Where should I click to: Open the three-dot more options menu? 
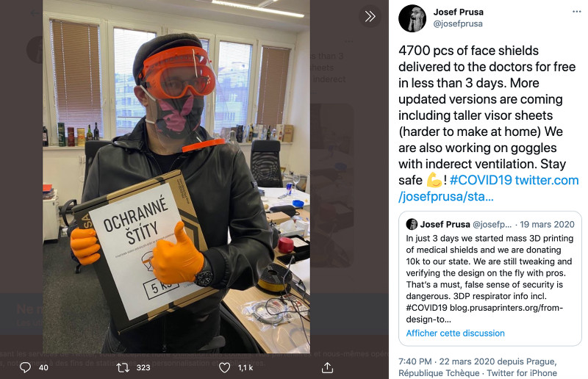(x=577, y=12)
